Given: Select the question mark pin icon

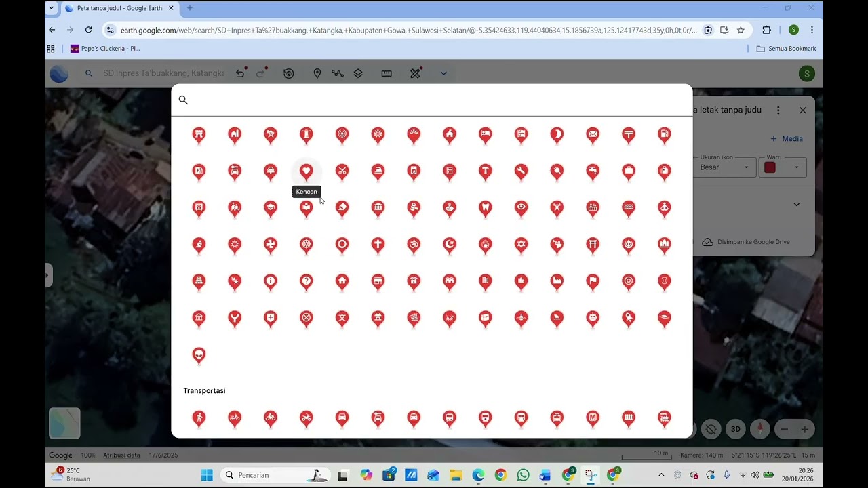Looking at the screenshot, I should [306, 281].
